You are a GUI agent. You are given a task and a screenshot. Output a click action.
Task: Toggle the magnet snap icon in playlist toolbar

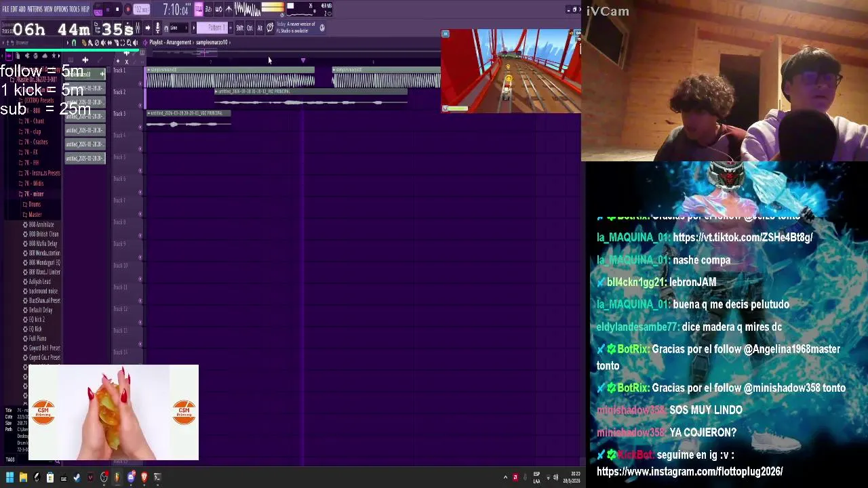pyautogui.click(x=74, y=42)
